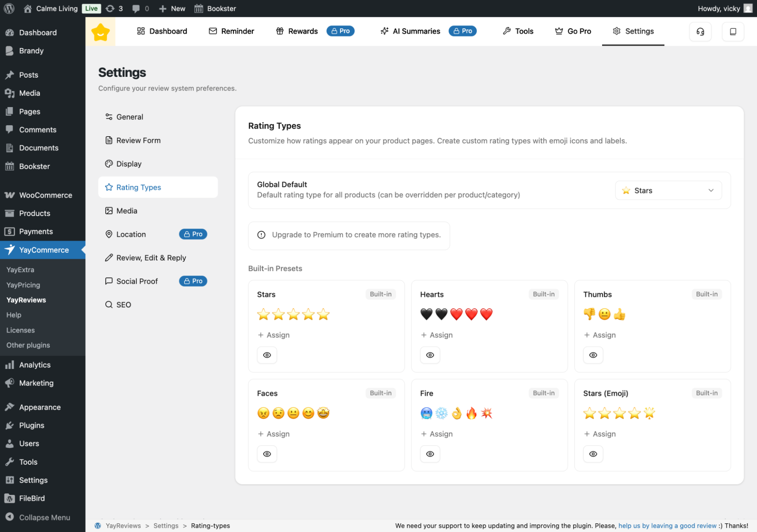Follow the help us by leaving a good review link
This screenshot has height=532, width=757.
click(667, 526)
